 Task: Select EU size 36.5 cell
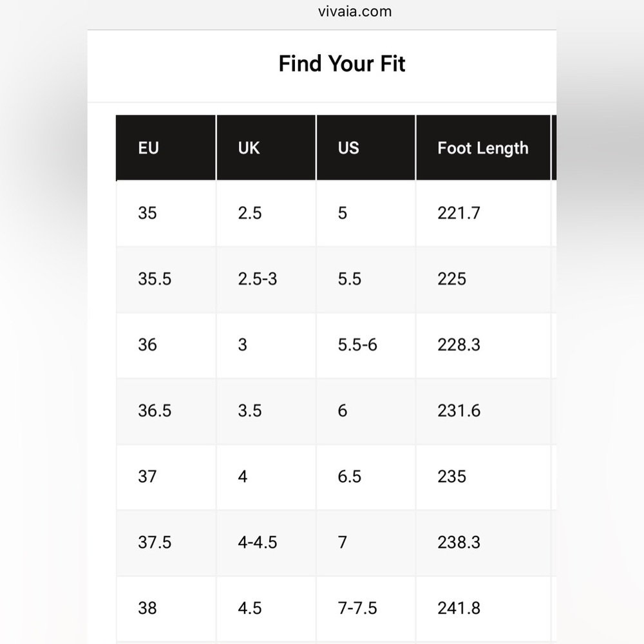click(x=166, y=411)
